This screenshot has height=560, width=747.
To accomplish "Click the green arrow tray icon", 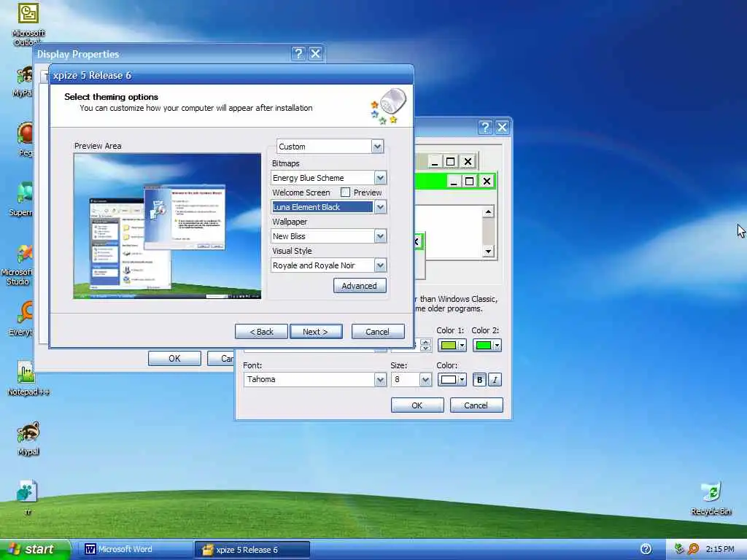I will (679, 548).
